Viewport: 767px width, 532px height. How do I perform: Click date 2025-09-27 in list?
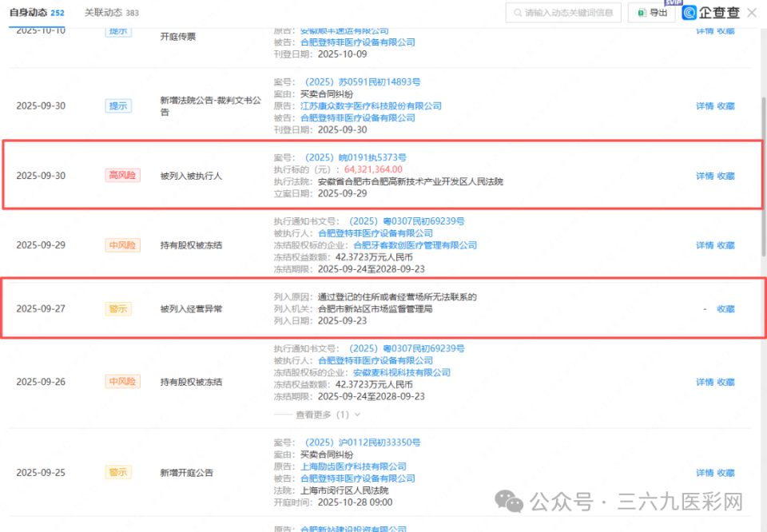(x=41, y=309)
